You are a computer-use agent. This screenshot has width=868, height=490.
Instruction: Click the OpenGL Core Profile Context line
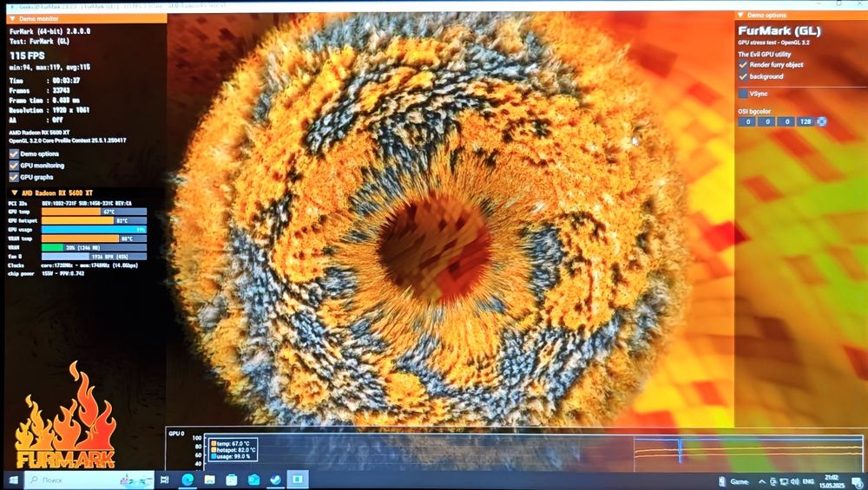(68, 140)
